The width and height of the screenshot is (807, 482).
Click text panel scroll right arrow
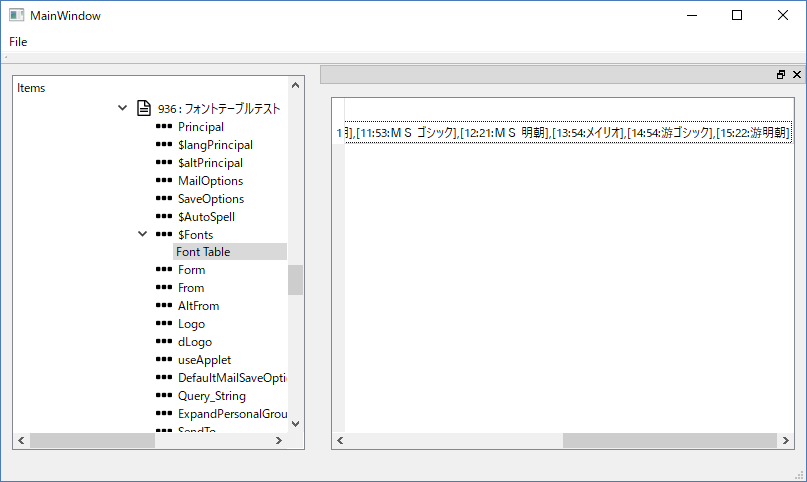(x=785, y=440)
